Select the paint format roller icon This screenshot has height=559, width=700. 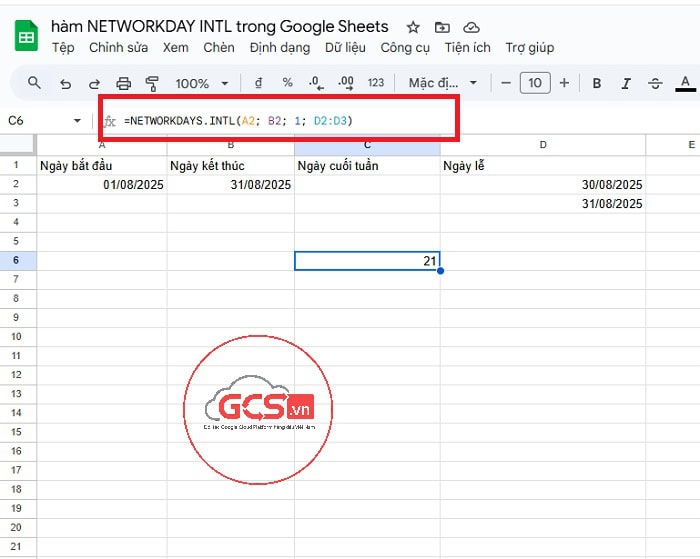click(152, 84)
